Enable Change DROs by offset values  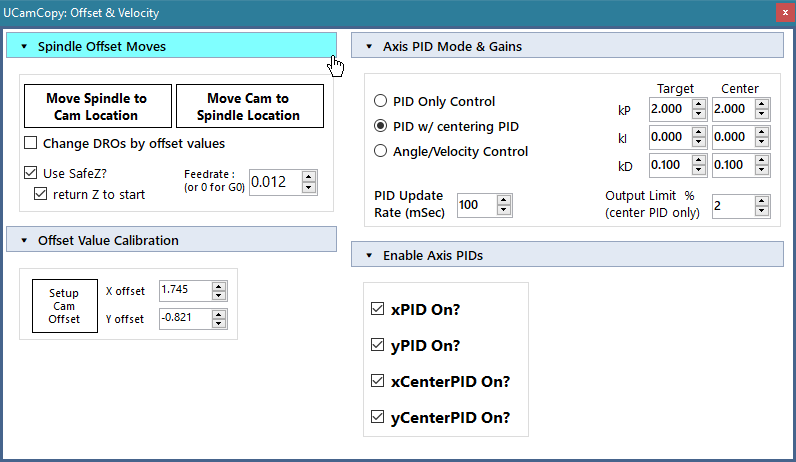click(31, 143)
